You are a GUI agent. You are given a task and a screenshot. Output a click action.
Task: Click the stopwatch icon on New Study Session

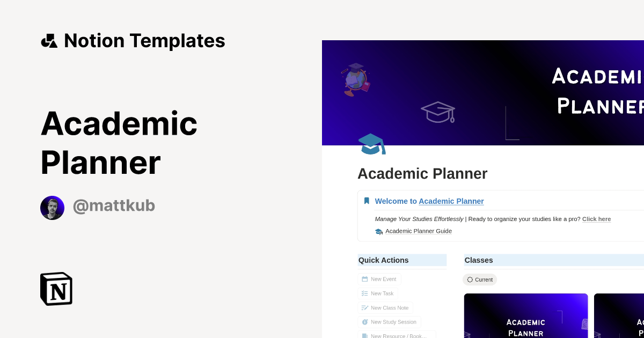coord(364,321)
